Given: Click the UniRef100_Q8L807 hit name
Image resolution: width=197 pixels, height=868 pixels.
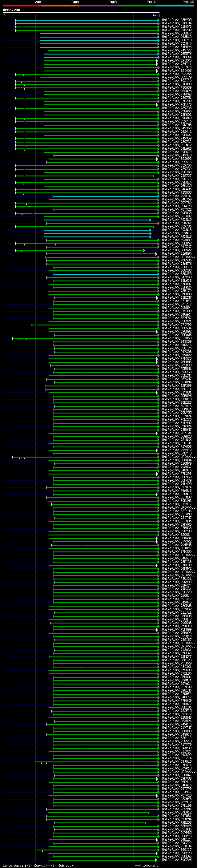Looking at the screenshot, I should [x=177, y=243].
